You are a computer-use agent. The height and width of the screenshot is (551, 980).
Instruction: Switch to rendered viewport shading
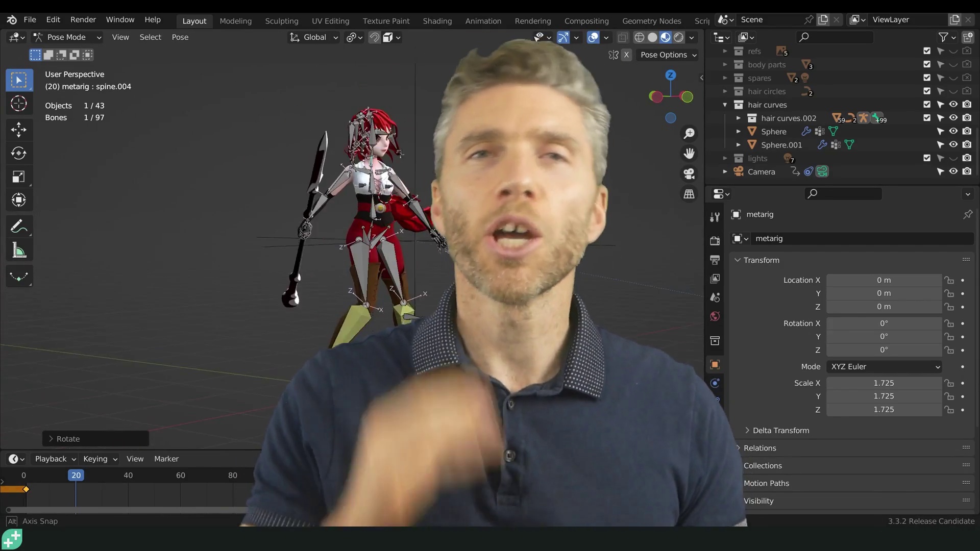pyautogui.click(x=678, y=37)
